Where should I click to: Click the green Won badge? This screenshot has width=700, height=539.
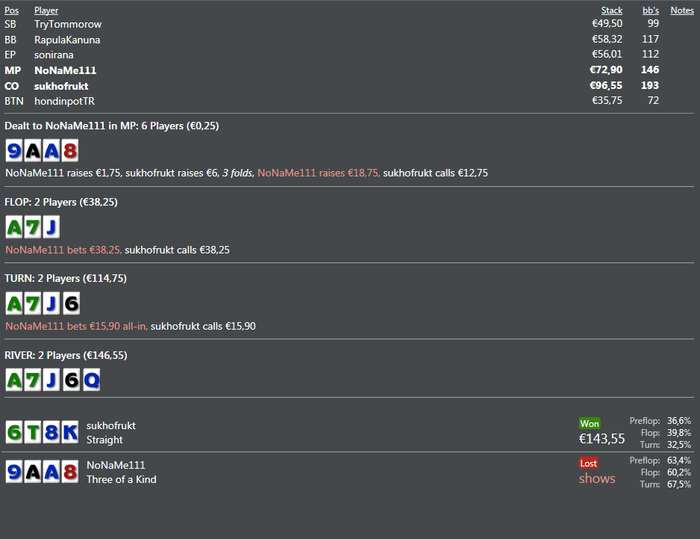click(590, 424)
